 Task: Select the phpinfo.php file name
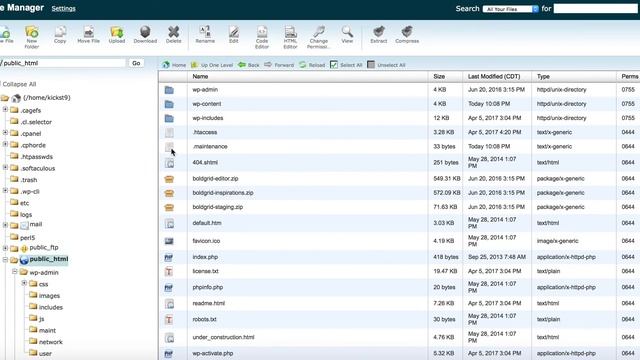pos(208,287)
